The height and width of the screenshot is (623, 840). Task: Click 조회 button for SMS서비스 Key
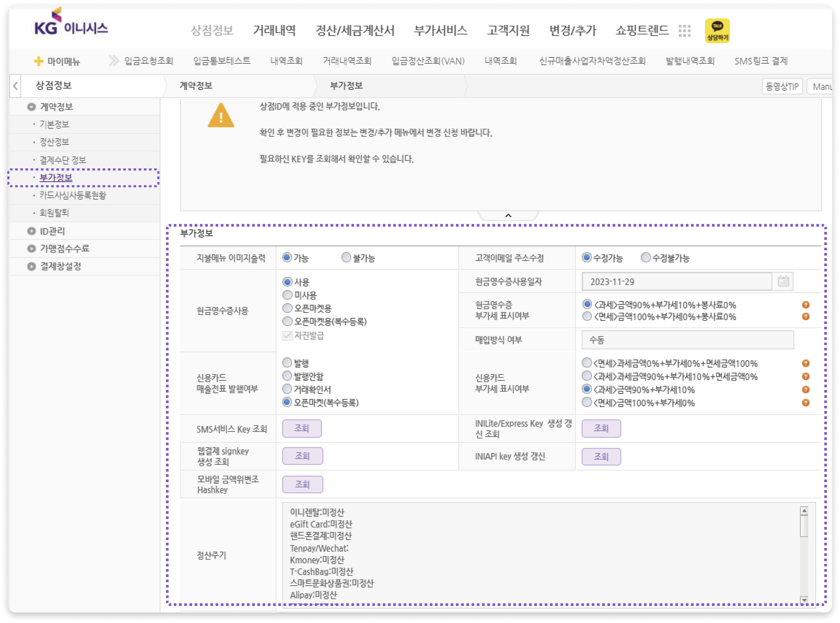pyautogui.click(x=302, y=428)
